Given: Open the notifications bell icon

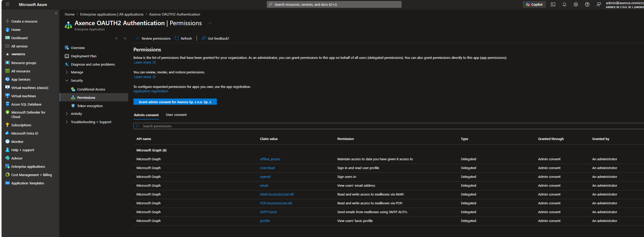Looking at the screenshot, I should coord(564,4).
